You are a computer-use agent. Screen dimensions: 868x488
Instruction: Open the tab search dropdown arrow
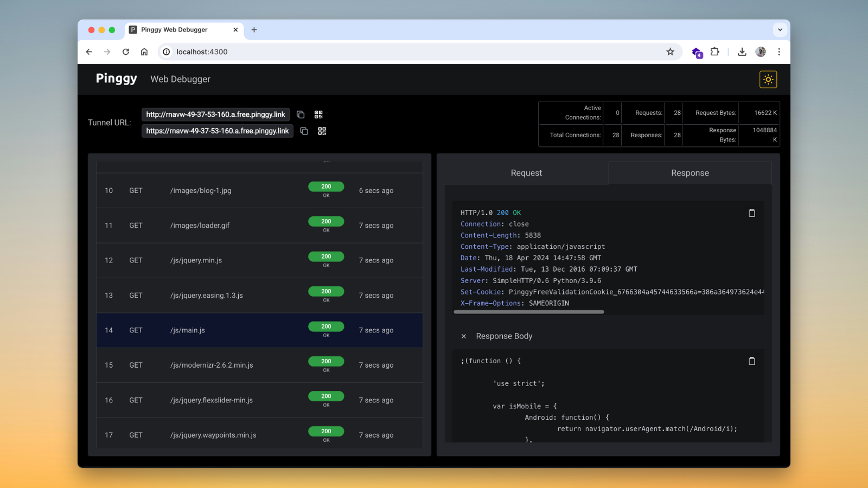tap(780, 30)
